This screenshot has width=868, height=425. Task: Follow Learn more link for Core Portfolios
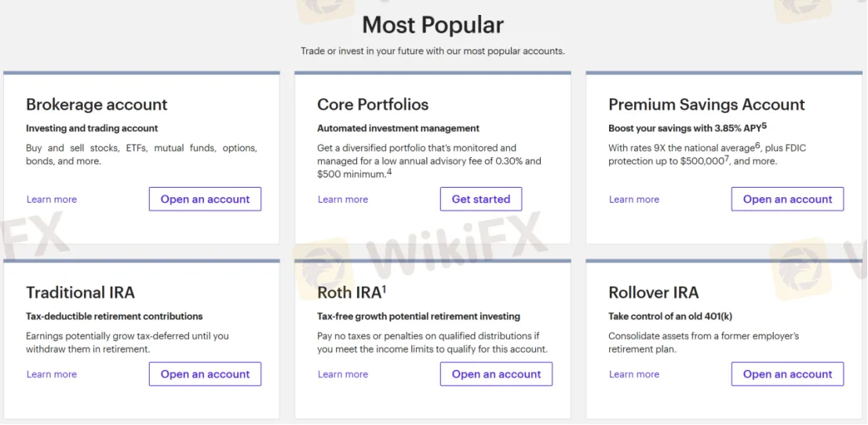pyautogui.click(x=343, y=200)
